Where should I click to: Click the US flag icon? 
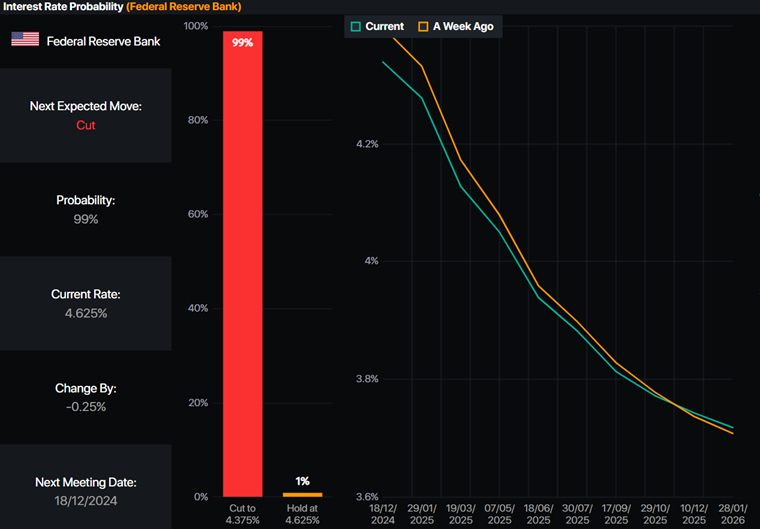click(x=25, y=39)
